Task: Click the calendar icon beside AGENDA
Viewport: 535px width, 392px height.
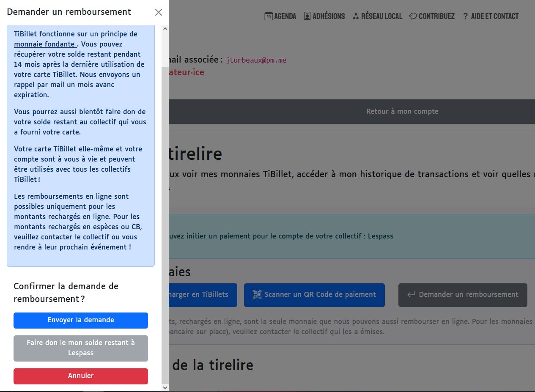Action: (x=268, y=16)
